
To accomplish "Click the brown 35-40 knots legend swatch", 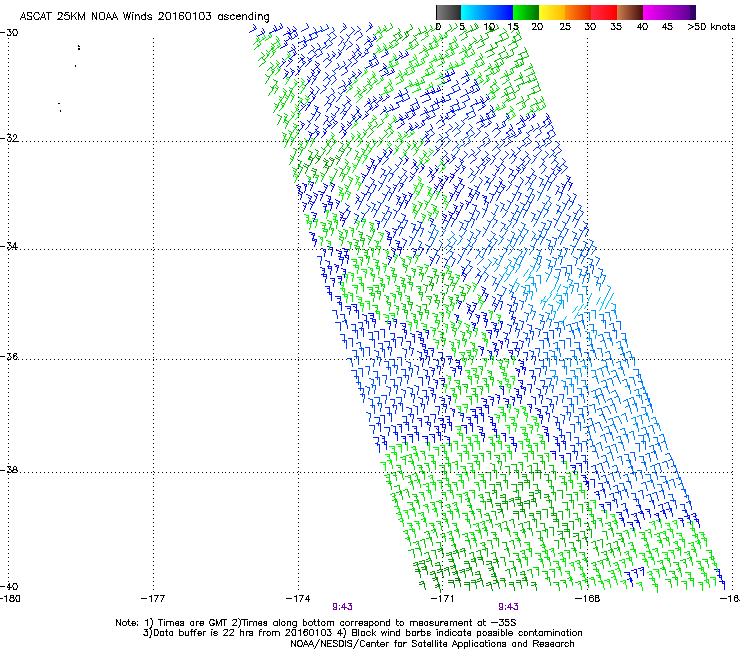I will [630, 12].
